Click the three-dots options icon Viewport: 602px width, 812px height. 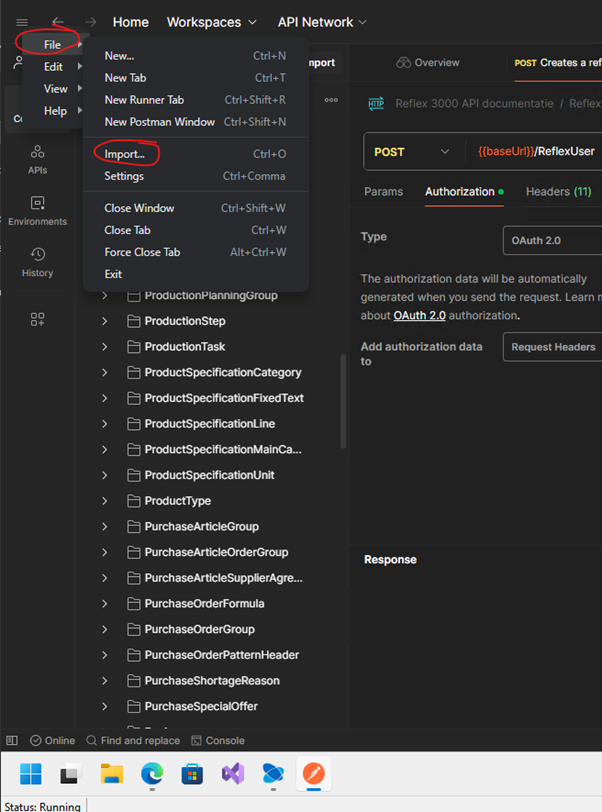pos(331,100)
